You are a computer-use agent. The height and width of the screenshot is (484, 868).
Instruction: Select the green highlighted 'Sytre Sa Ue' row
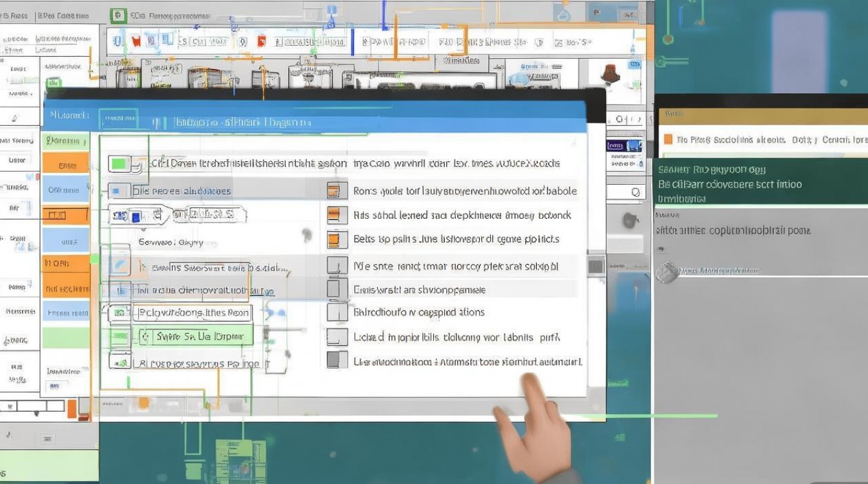pos(194,336)
